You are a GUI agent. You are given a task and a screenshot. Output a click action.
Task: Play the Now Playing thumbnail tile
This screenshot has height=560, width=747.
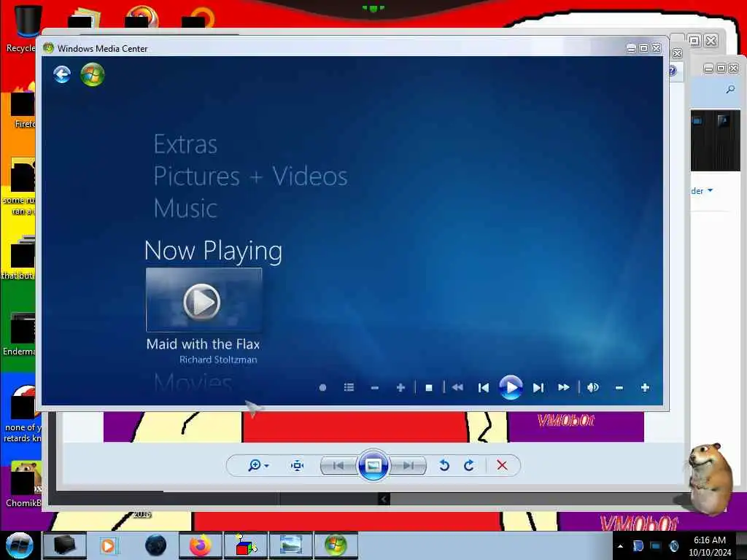pyautogui.click(x=204, y=300)
